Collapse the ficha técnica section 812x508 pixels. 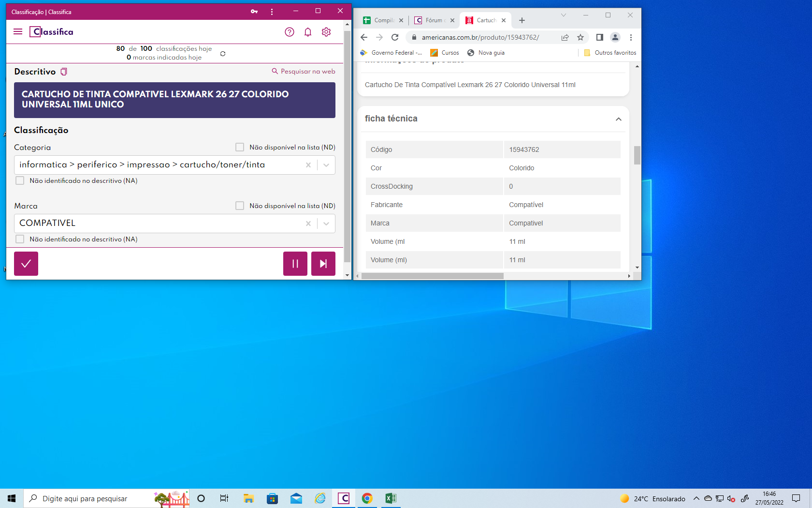coord(618,119)
